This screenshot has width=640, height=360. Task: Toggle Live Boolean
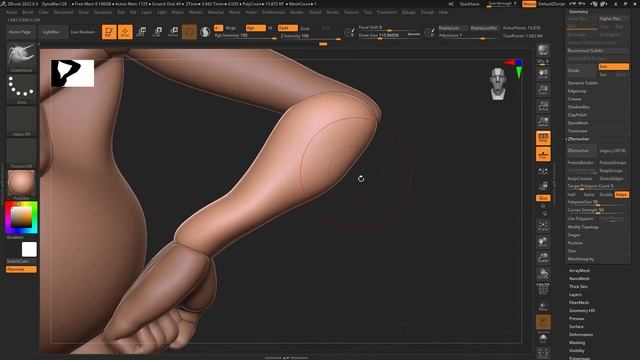pyautogui.click(x=83, y=32)
